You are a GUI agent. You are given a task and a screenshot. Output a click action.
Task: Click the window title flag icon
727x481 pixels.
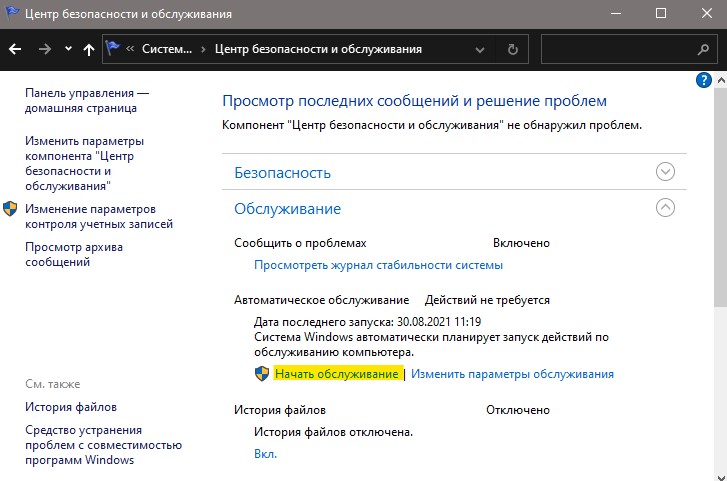click(12, 12)
